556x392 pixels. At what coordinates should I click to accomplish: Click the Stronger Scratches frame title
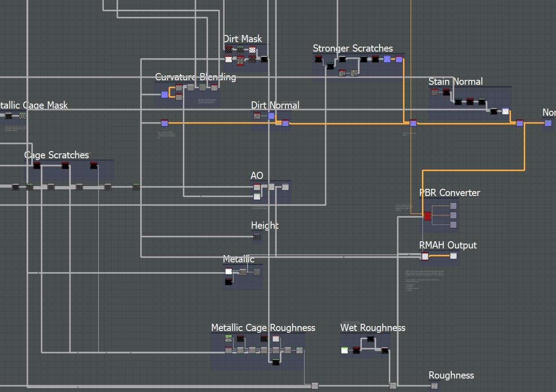pyautogui.click(x=353, y=48)
